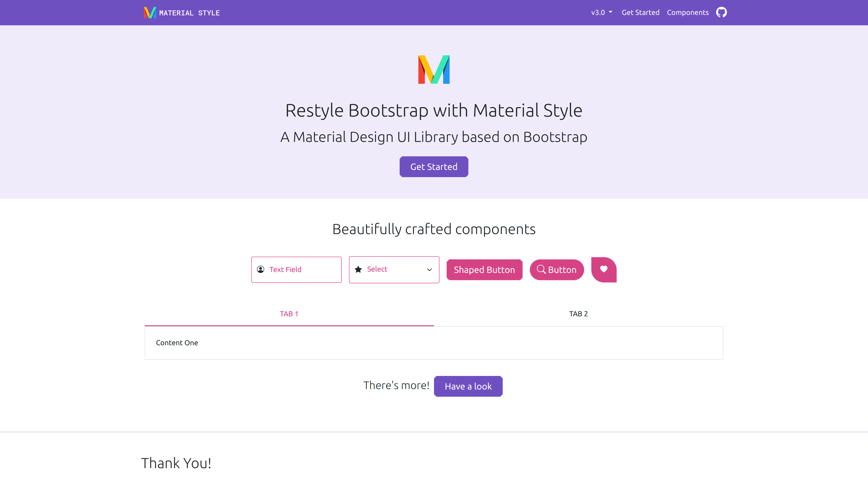Image resolution: width=868 pixels, height=488 pixels.
Task: Click the Beautifully crafted components heading
Action: [x=434, y=229]
